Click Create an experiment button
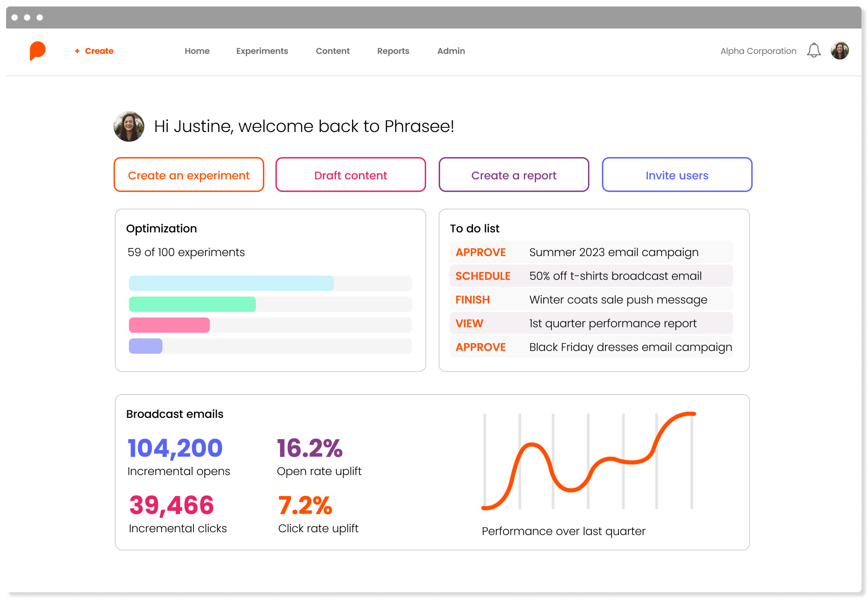This screenshot has height=600, width=868. [x=189, y=175]
